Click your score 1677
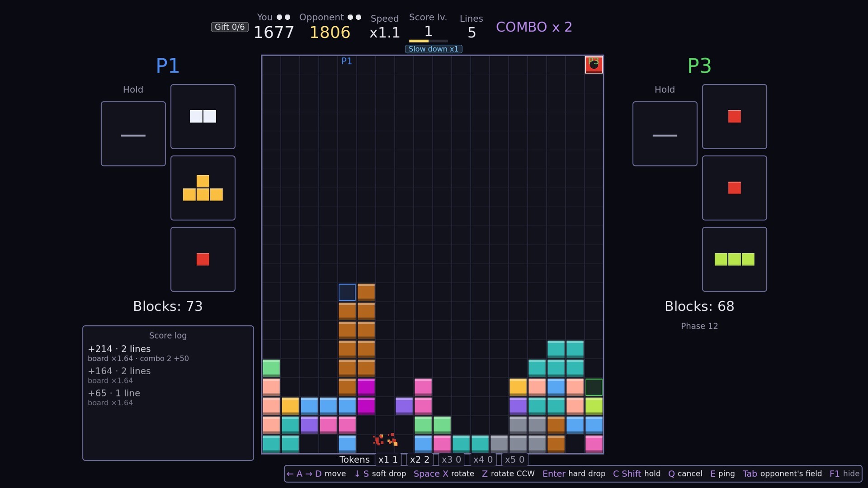Image resolution: width=868 pixels, height=488 pixels. click(274, 33)
